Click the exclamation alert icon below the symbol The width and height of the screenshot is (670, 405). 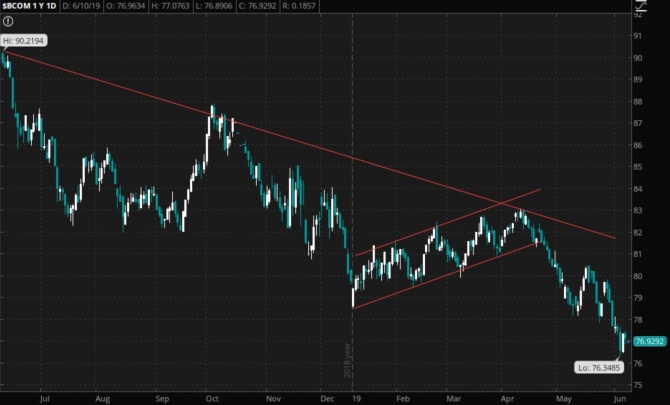coord(8,21)
